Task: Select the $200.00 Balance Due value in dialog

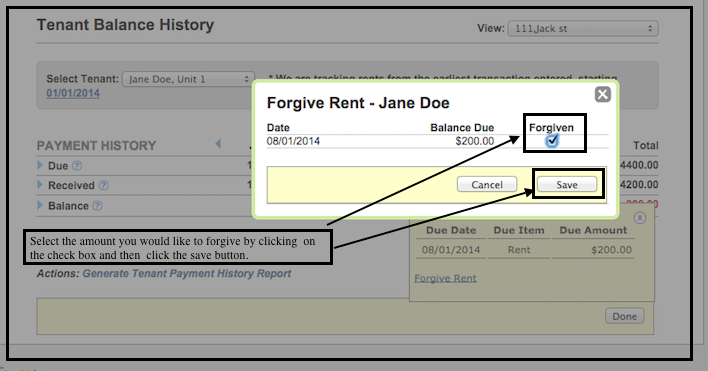Action: click(x=475, y=141)
